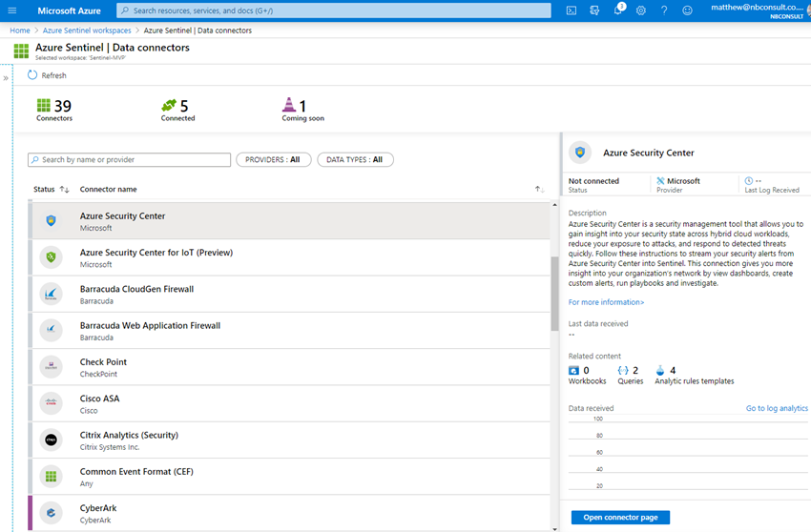Viewport: 811px width, 532px height.
Task: Click the Queries braces icon
Action: [x=623, y=370]
